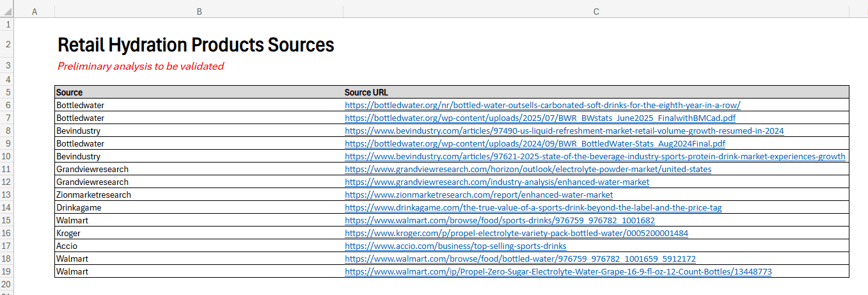Screen dimensions: 868x295
Task: Open the zionmarketresearch enhanced-water-market report link
Action: coord(478,195)
